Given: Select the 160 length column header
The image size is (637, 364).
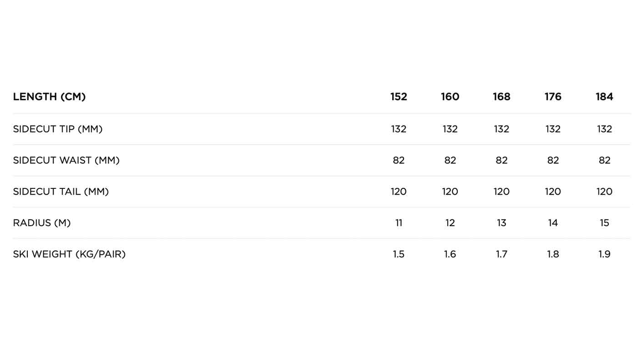Looking at the screenshot, I should tap(450, 97).
